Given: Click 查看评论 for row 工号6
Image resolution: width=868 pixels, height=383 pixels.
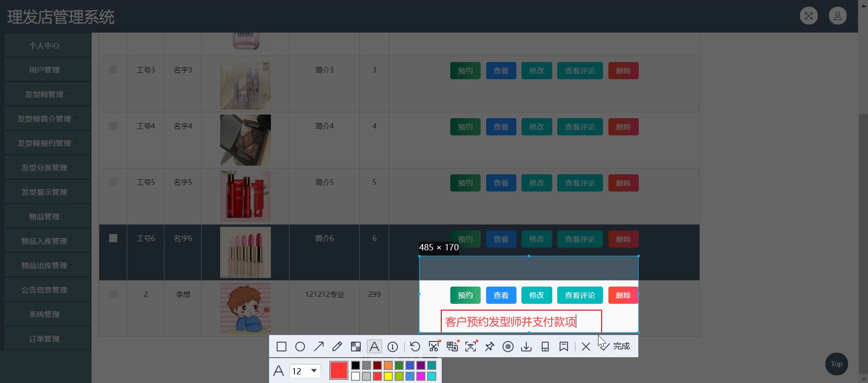Looking at the screenshot, I should pyautogui.click(x=580, y=239).
